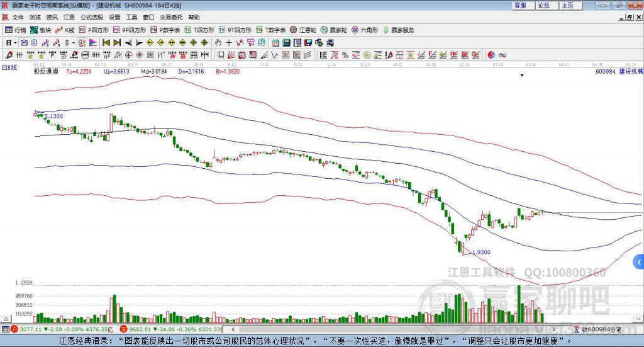The height and width of the screenshot is (347, 644).
Task: Open the P数字表 tool
Action: [x=165, y=30]
